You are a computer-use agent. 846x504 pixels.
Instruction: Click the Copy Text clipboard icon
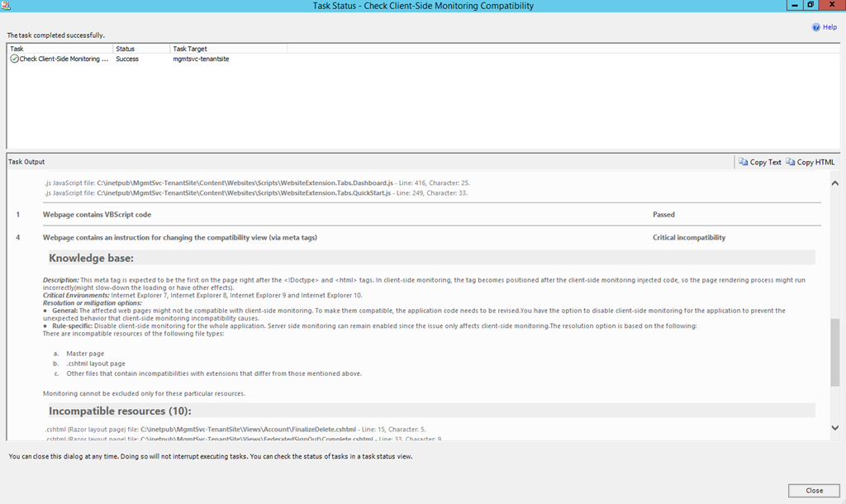[744, 162]
